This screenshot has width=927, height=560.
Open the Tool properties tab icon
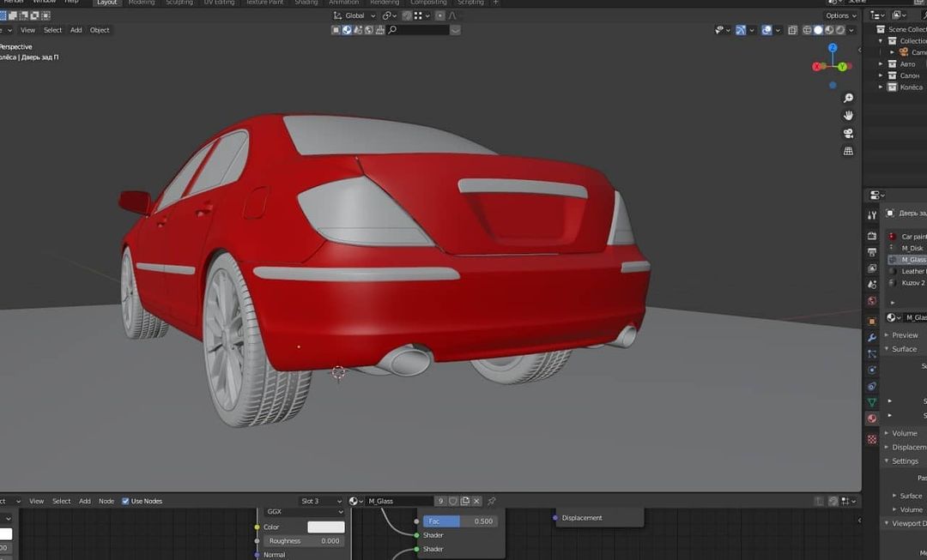pyautogui.click(x=872, y=215)
